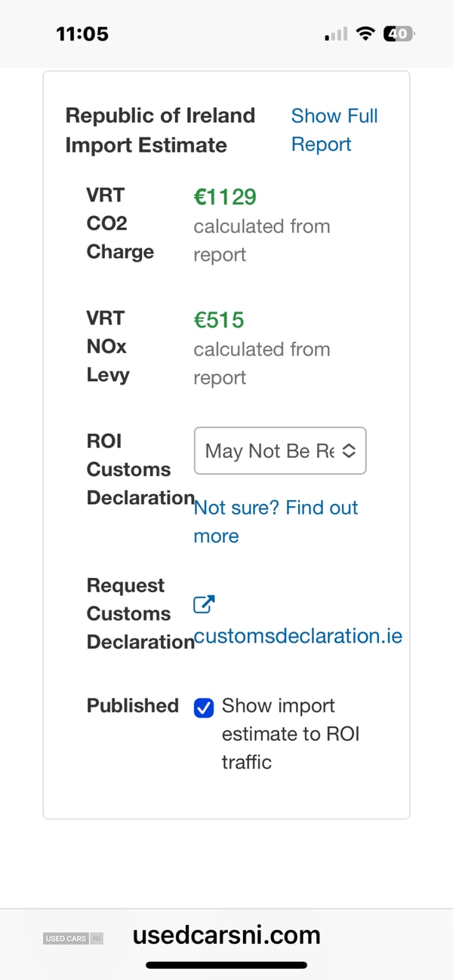Tap the cellular signal bars icon
This screenshot has height=980, width=453.
point(336,35)
